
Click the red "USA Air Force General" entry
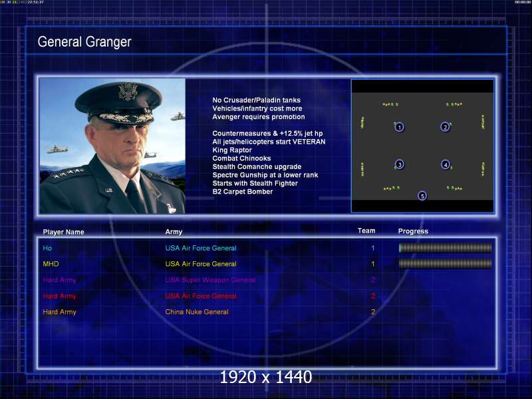[x=201, y=296]
